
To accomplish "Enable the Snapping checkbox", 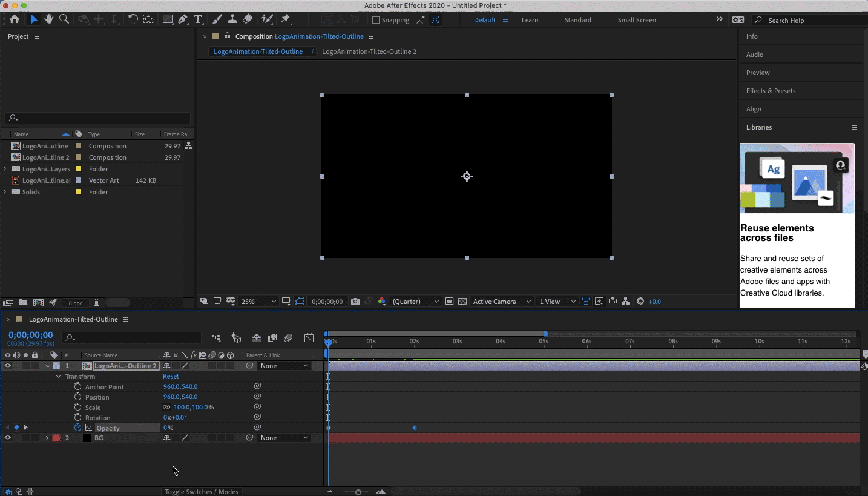I will [x=376, y=20].
